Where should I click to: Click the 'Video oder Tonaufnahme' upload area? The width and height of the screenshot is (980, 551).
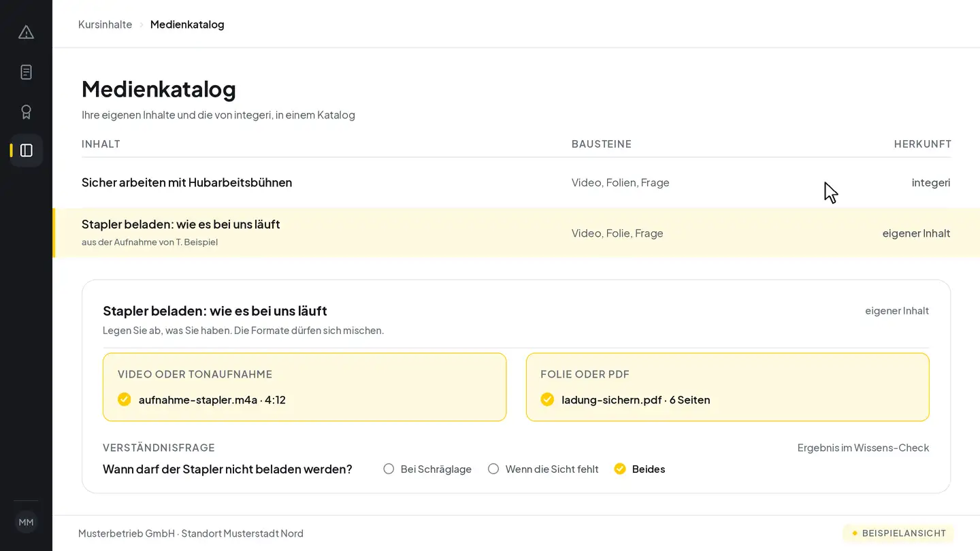(x=304, y=387)
